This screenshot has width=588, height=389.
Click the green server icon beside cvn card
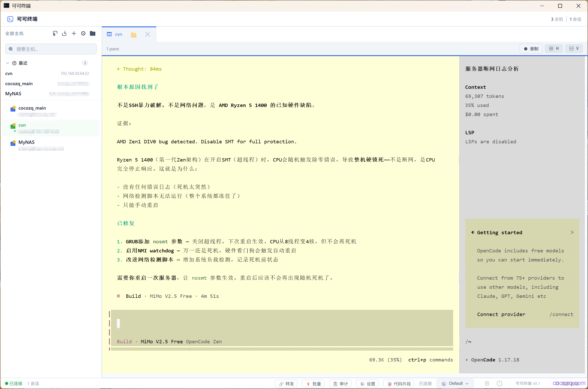click(13, 126)
